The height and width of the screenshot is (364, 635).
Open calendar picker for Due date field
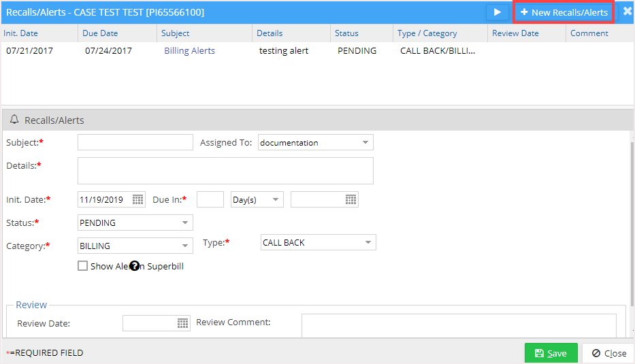pos(351,199)
